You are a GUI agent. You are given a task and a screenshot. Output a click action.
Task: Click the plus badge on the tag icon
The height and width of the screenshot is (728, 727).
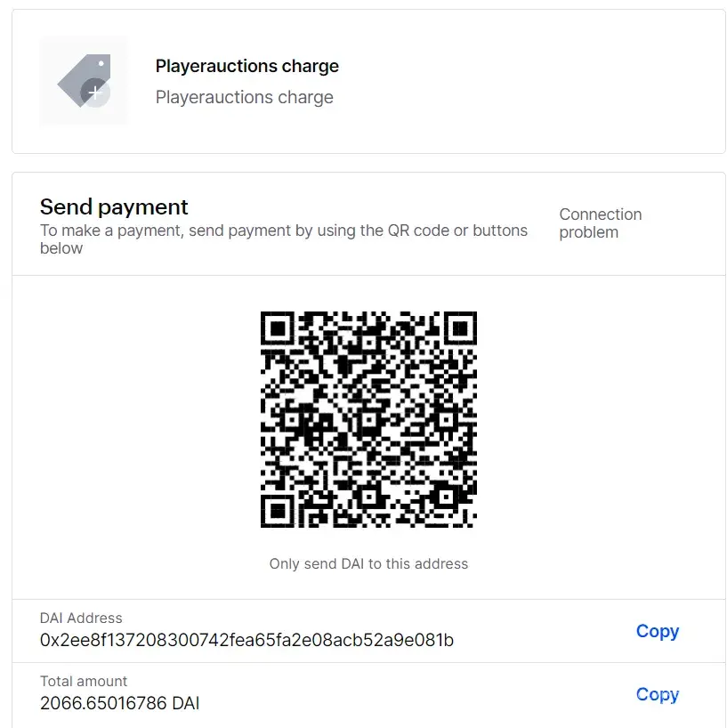tap(95, 93)
